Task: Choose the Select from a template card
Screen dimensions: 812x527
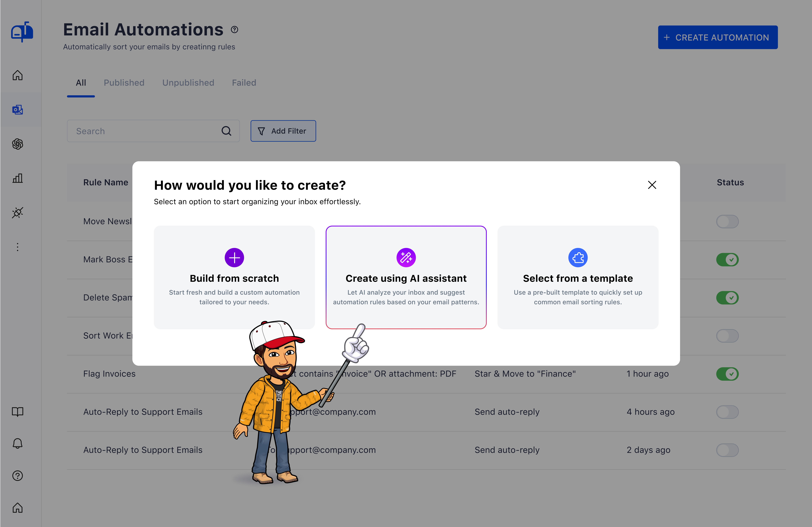Action: pyautogui.click(x=578, y=277)
